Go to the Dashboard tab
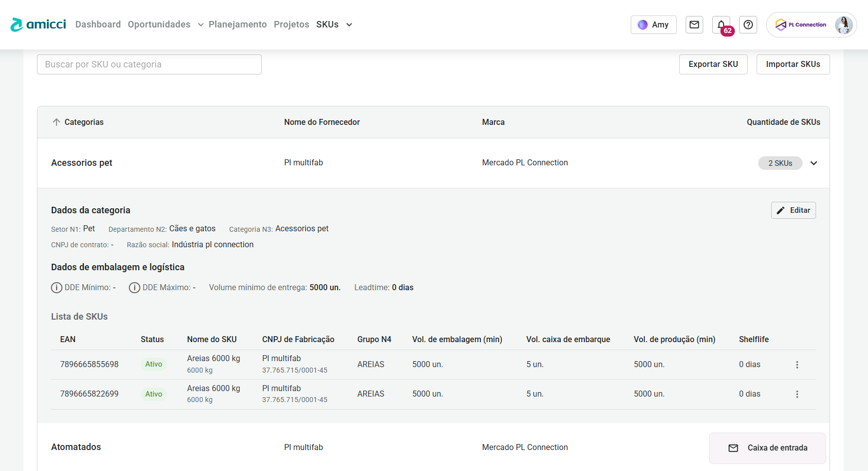Image resolution: width=868 pixels, height=471 pixels. coord(98,24)
